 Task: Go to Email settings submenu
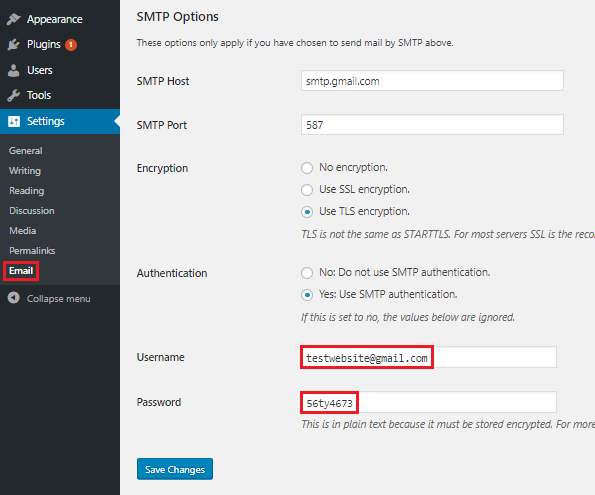[x=21, y=271]
